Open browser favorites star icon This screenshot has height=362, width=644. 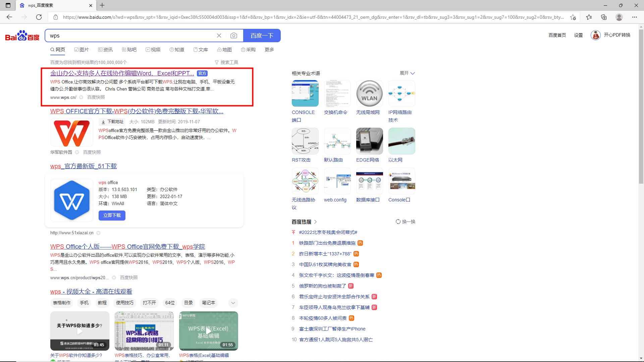pos(589,17)
